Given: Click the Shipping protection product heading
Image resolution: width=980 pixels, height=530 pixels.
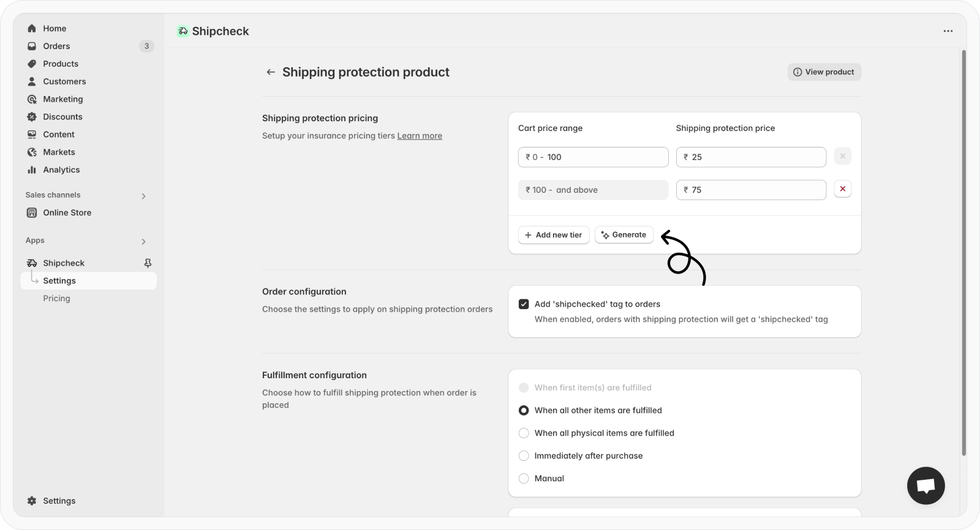Looking at the screenshot, I should click(x=366, y=72).
